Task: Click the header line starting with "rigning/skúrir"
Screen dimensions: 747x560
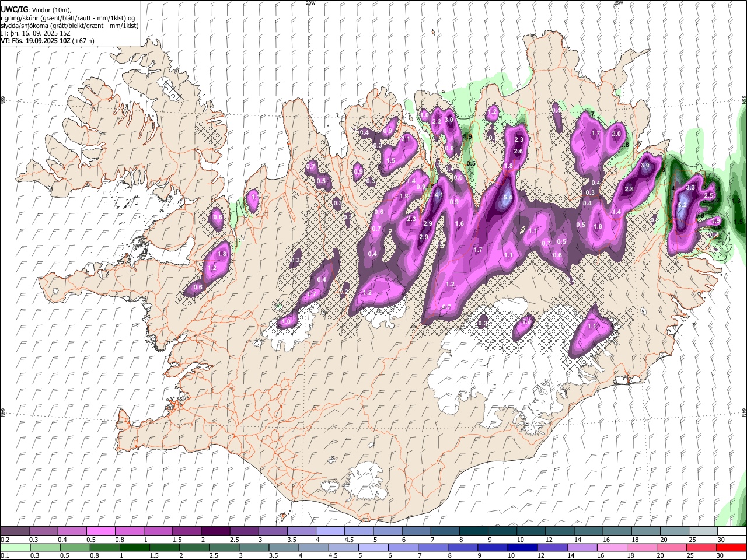Action: click(x=67, y=18)
